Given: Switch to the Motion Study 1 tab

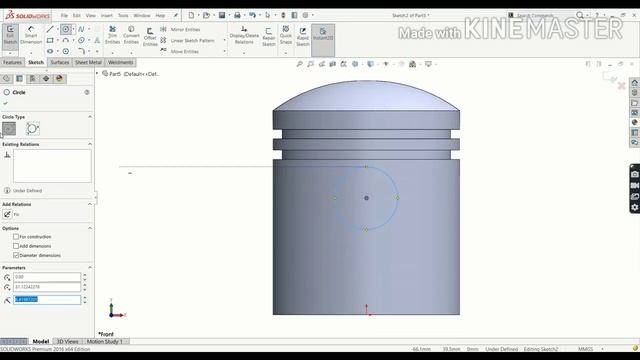Looking at the screenshot, I should click(x=104, y=341).
